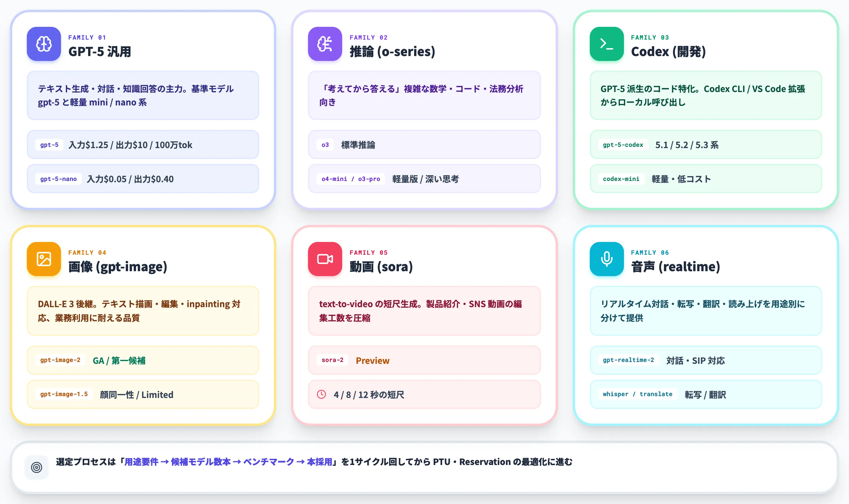849x504 pixels.
Task: Click the 標準推論 text
Action: 358,145
